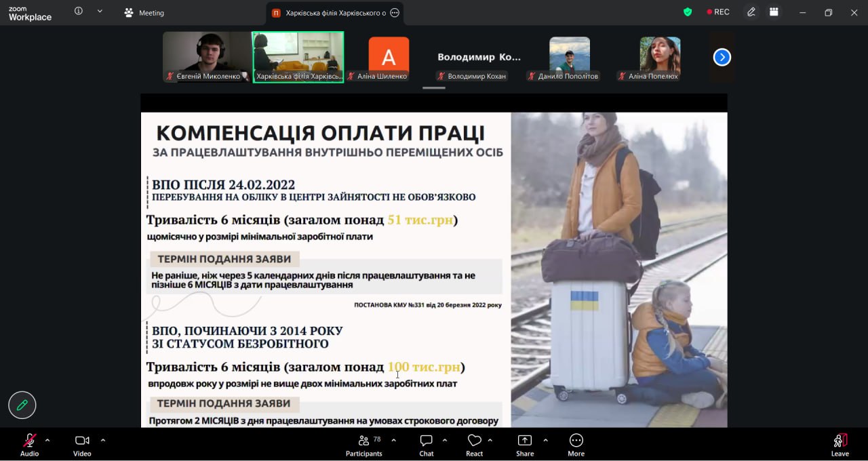Expand video options arrow beside Video
The width and height of the screenshot is (868, 461).
(103, 440)
